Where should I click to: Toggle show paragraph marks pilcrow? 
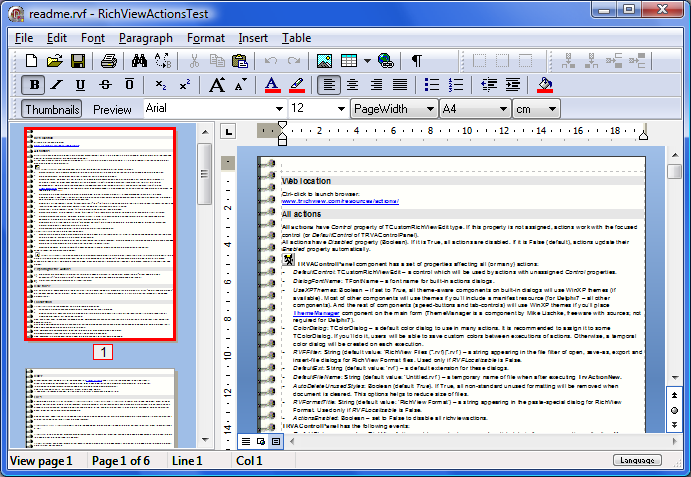pos(416,61)
